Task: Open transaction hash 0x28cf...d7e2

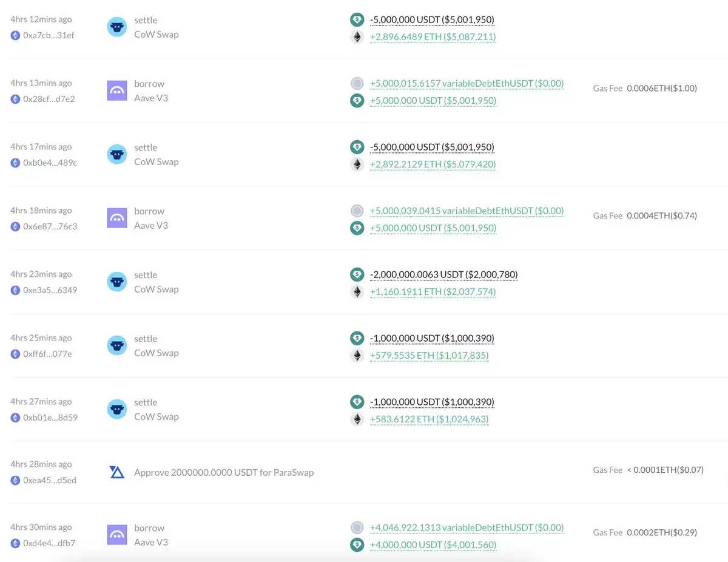Action: click(x=49, y=99)
